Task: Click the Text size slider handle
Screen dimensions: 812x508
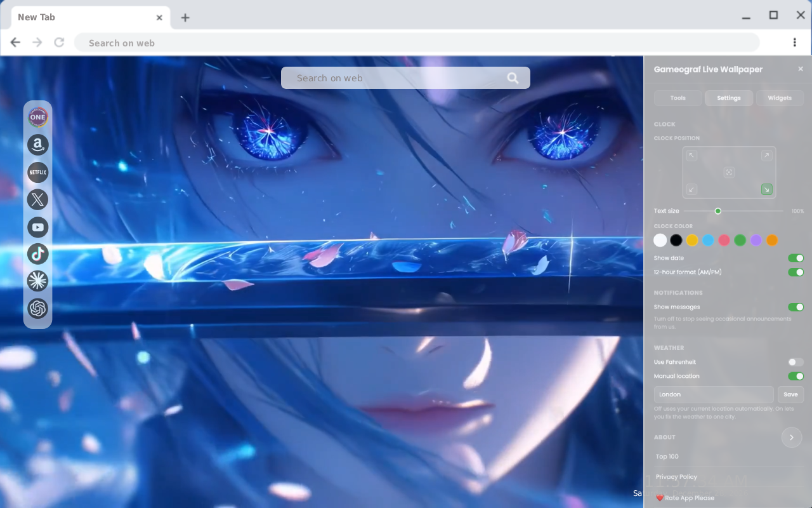Action: 718,211
